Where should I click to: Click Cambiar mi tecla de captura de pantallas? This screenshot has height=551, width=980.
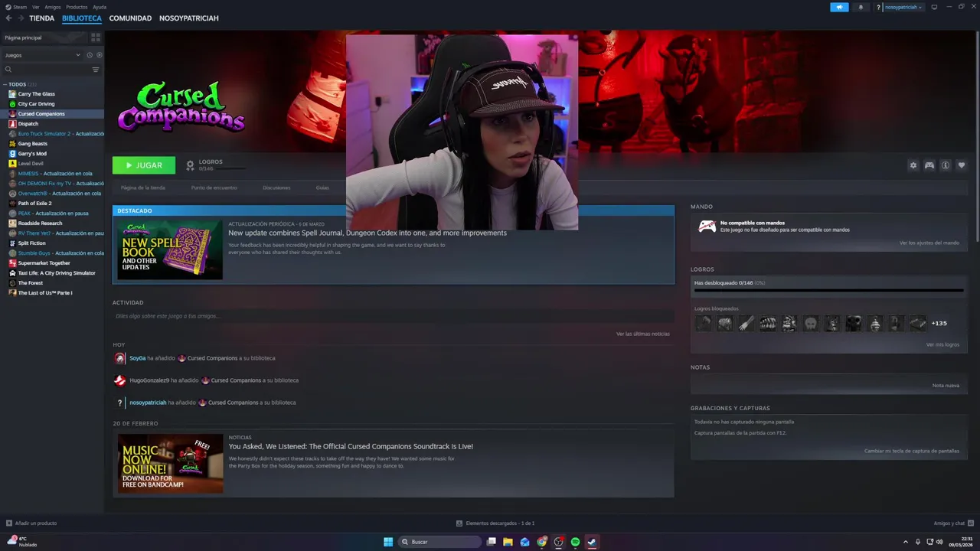click(912, 451)
